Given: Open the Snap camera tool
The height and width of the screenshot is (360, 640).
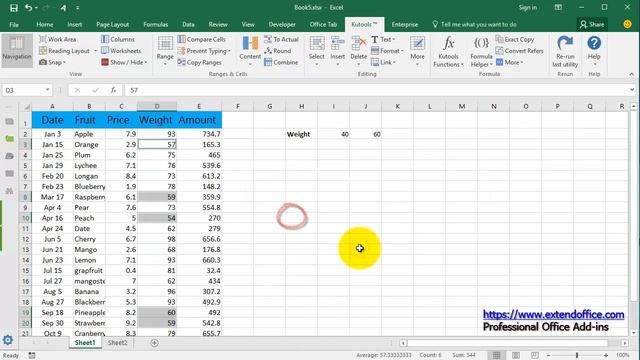Looking at the screenshot, I should (53, 62).
